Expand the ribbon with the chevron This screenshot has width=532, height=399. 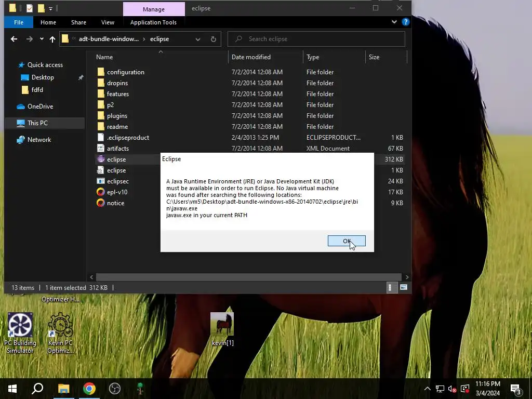(394, 22)
